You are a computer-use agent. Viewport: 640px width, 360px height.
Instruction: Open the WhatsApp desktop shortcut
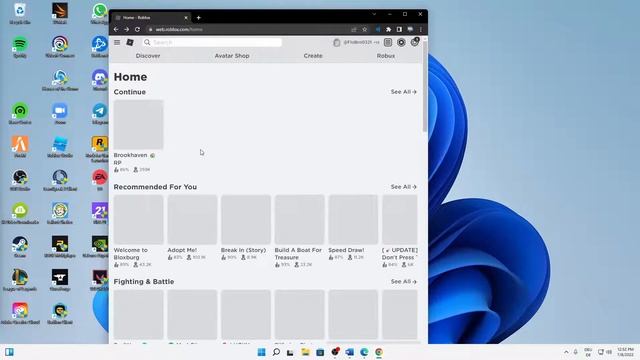click(100, 13)
